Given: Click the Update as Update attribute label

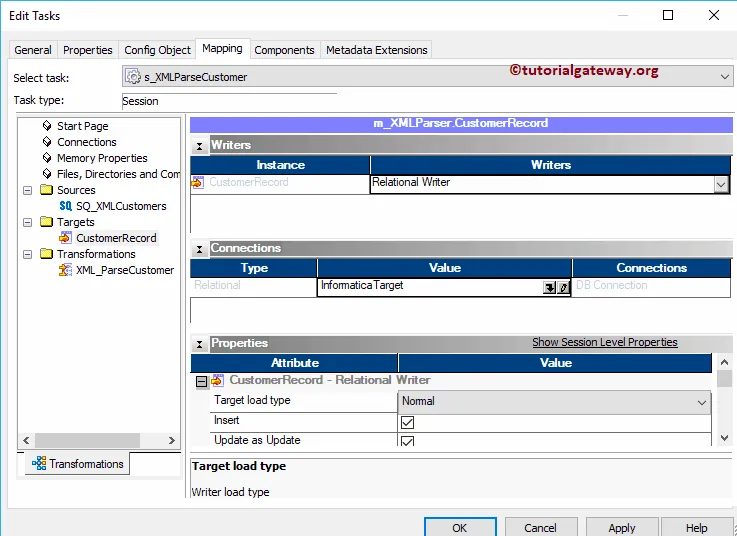Looking at the screenshot, I should coord(257,440).
